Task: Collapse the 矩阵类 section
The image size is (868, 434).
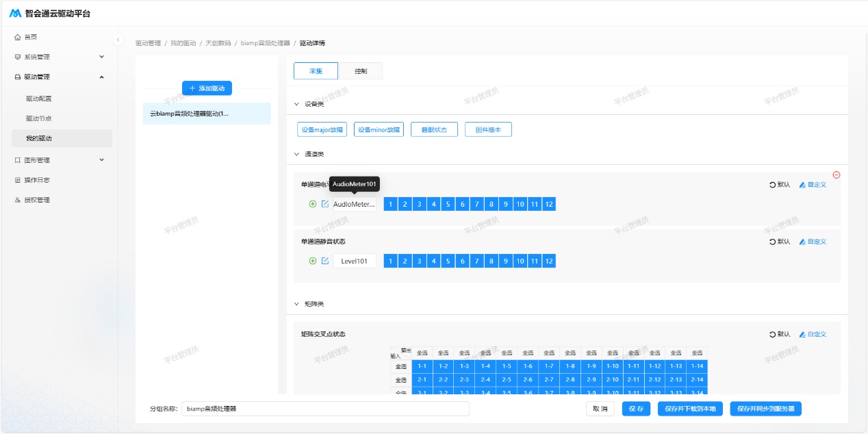Action: pos(296,303)
